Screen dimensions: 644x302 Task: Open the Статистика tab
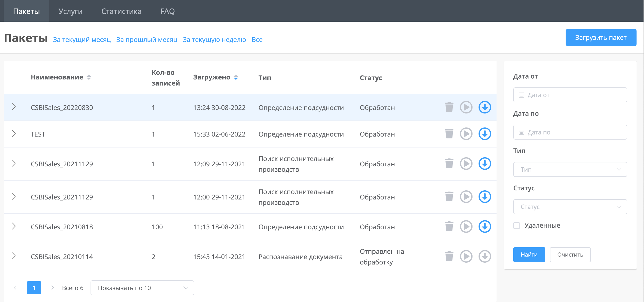pyautogui.click(x=121, y=11)
